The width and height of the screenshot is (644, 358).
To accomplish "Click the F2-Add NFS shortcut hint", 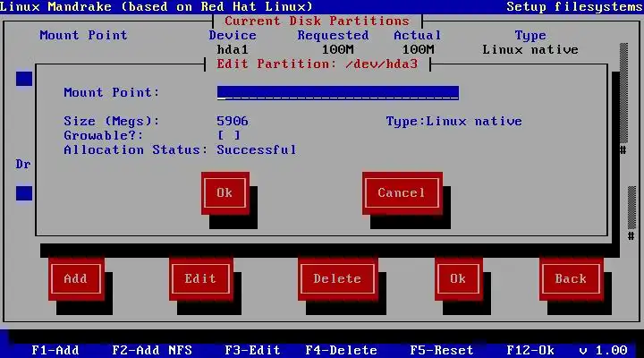I will click(x=152, y=350).
